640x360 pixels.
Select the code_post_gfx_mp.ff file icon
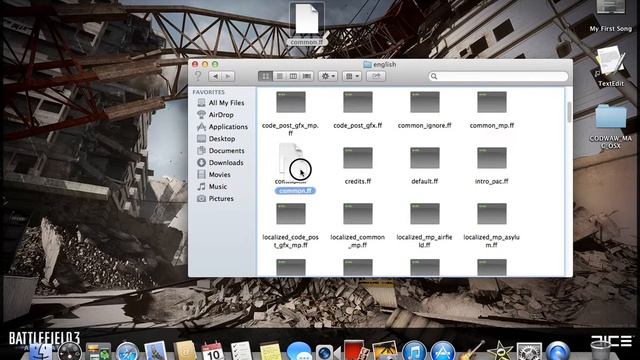pos(291,102)
